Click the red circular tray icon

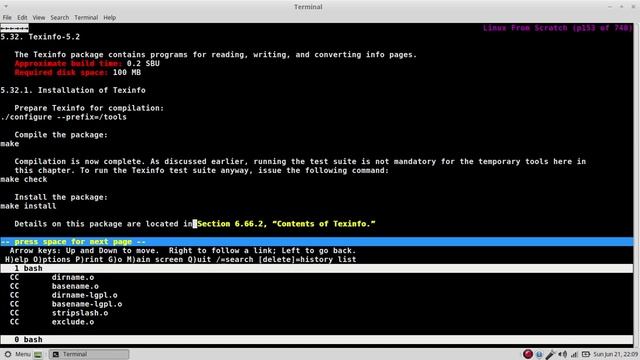528,354
